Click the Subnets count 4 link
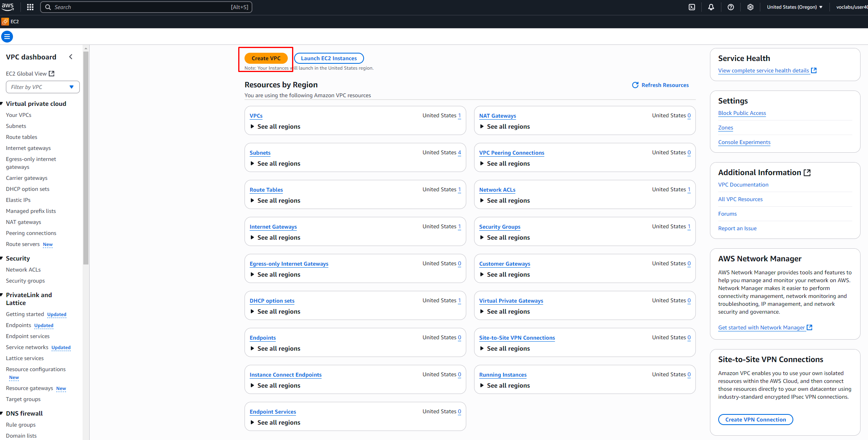The image size is (868, 440). 459,152
